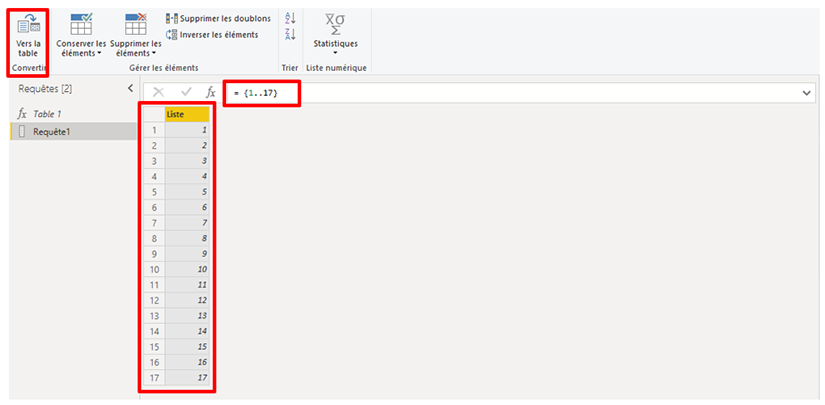Sort the list in descending order
Image resolution: width=825 pixels, height=405 pixels.
pyautogui.click(x=290, y=35)
